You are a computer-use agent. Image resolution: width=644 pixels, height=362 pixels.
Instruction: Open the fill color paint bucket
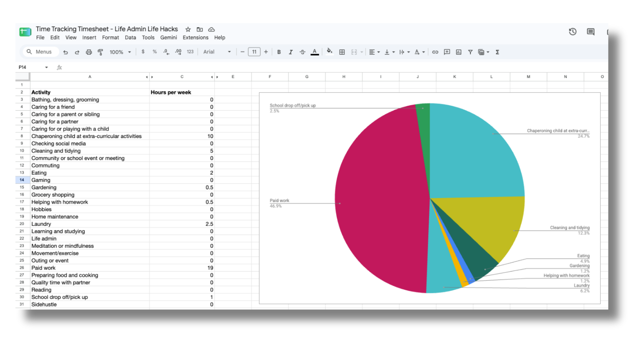[329, 52]
